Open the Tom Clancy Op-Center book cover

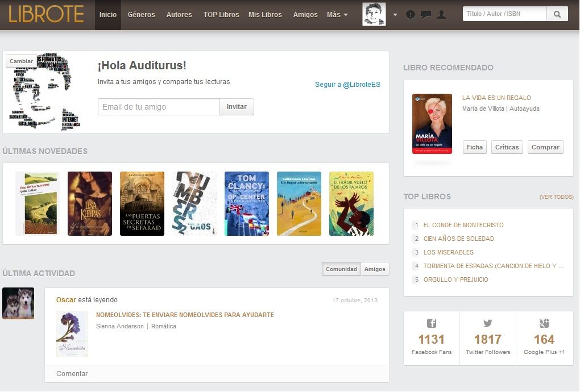coord(247,203)
